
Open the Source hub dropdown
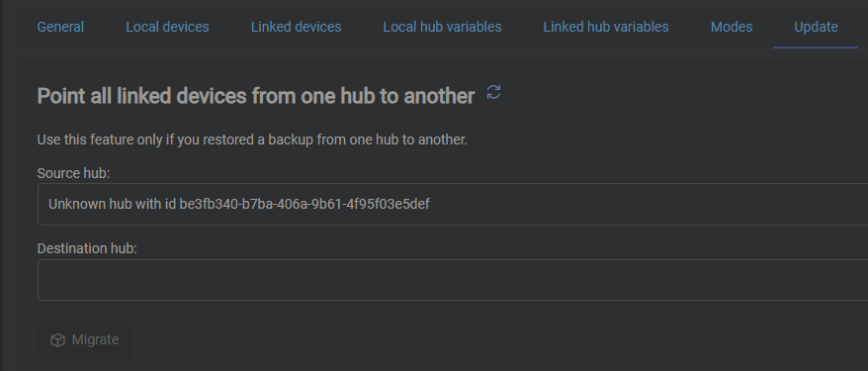click(x=453, y=205)
